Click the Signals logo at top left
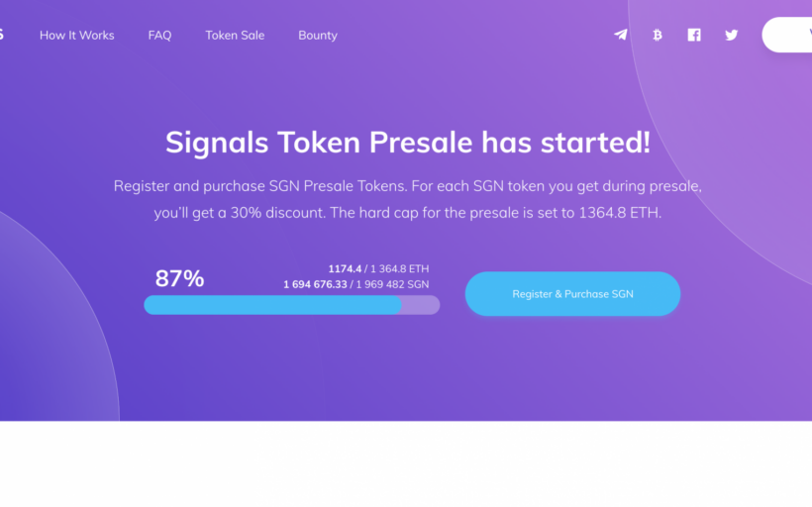 click(x=2, y=35)
